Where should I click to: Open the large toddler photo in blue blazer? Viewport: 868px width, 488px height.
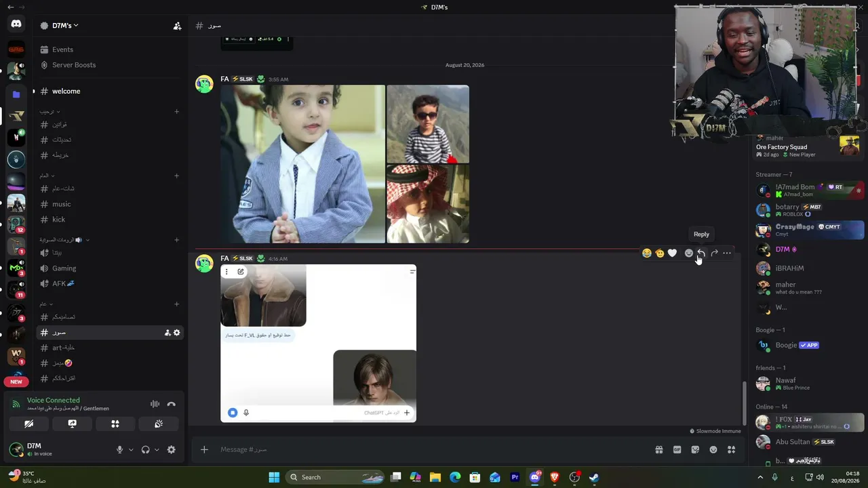click(302, 164)
